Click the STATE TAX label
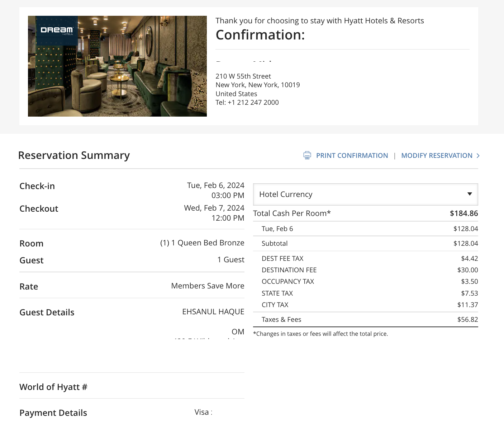Screen dimensions: 504x437 click(x=277, y=293)
